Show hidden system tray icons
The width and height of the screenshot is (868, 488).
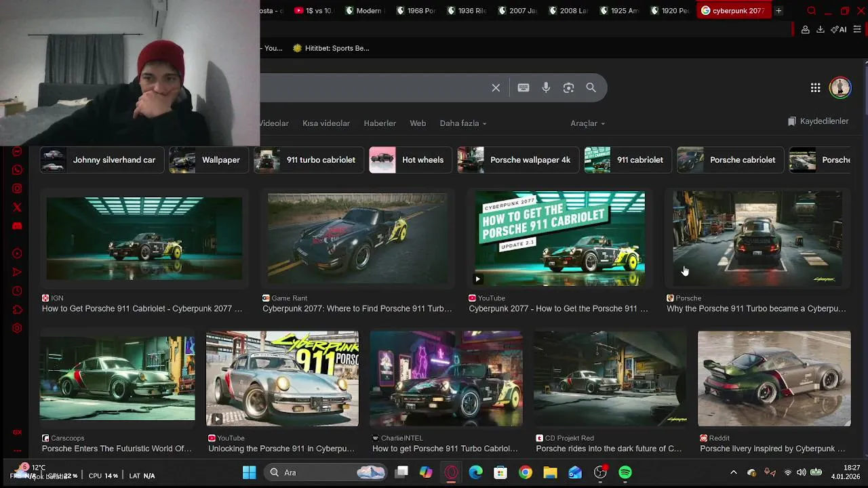(733, 472)
